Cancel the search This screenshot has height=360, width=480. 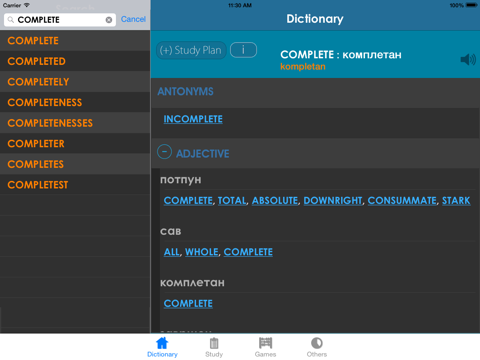(x=133, y=19)
